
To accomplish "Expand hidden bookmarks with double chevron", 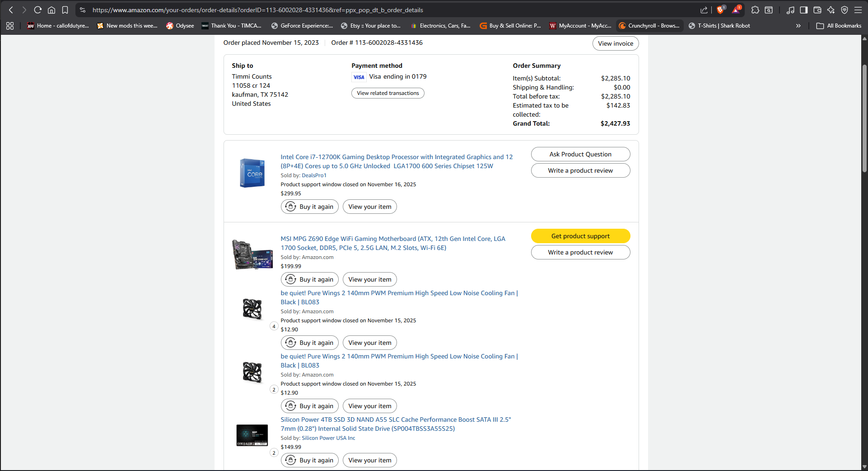I will pos(798,26).
